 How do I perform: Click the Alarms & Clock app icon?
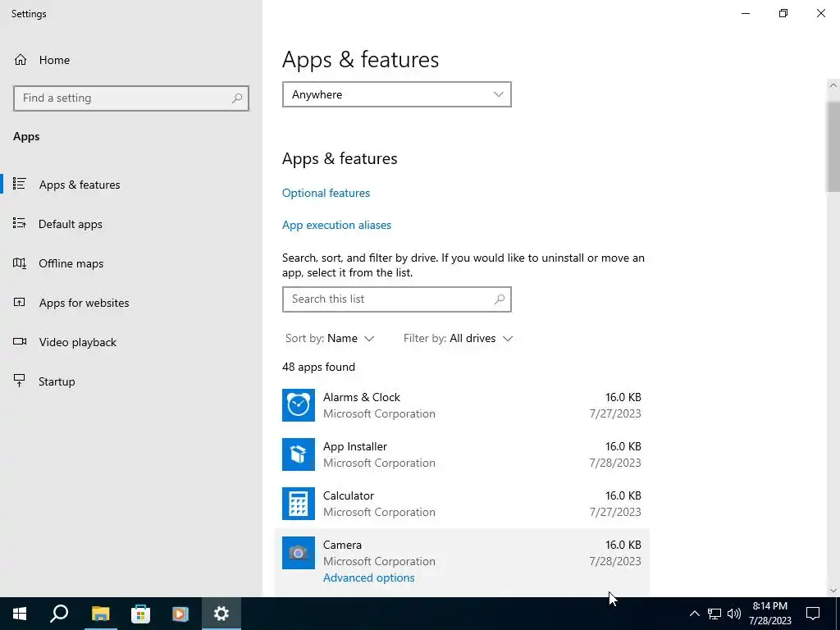click(299, 405)
